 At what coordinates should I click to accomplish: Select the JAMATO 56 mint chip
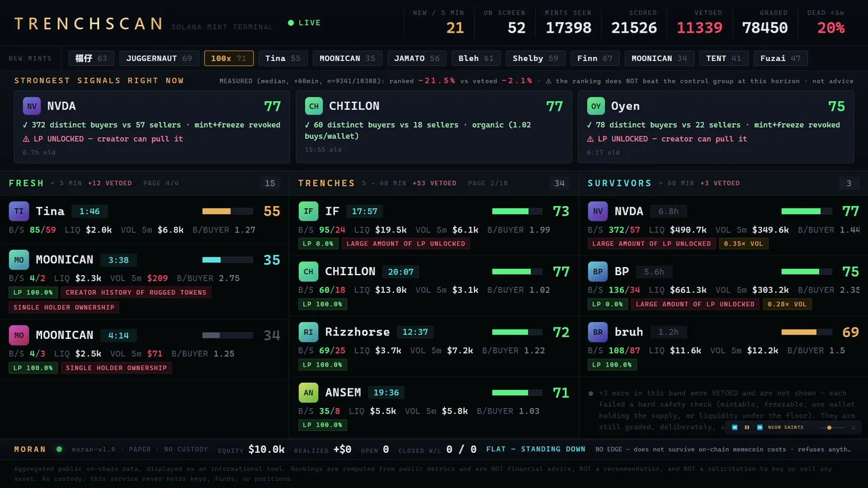click(417, 58)
